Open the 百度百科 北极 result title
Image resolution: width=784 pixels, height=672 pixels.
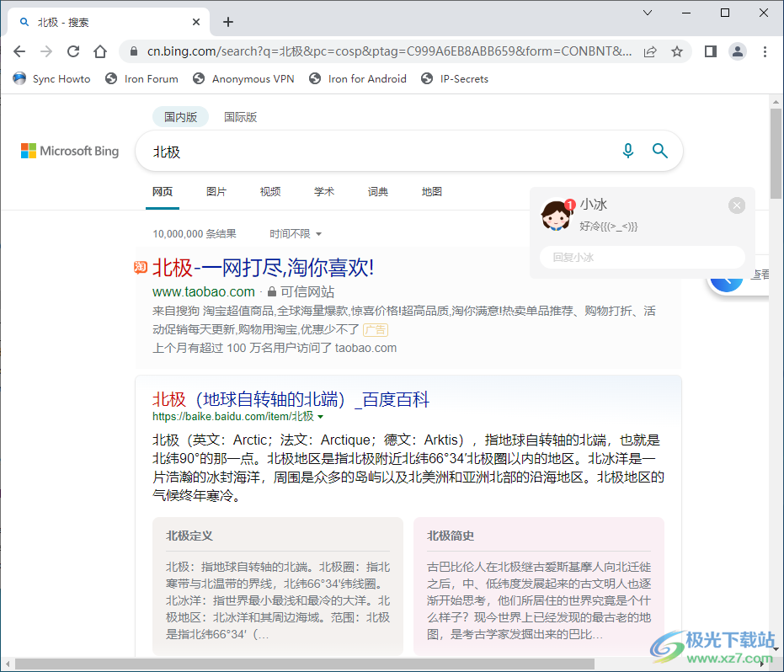tap(291, 399)
